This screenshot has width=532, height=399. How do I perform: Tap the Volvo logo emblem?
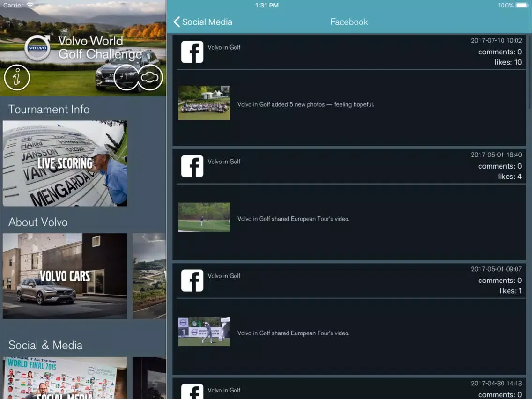tap(38, 47)
